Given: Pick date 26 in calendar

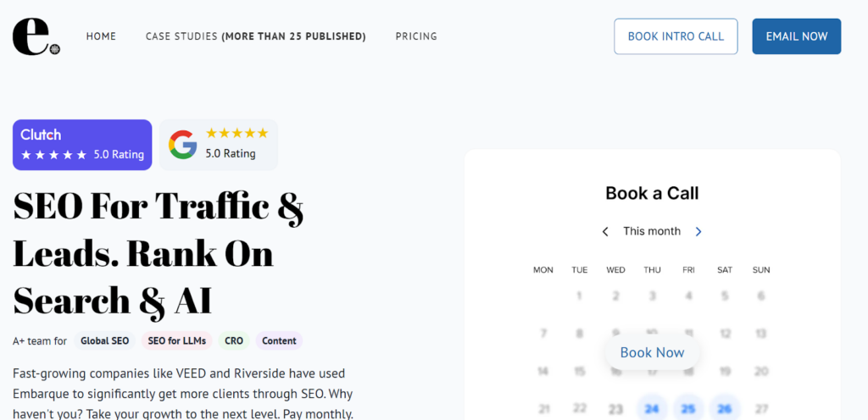Looking at the screenshot, I should coord(725,409).
